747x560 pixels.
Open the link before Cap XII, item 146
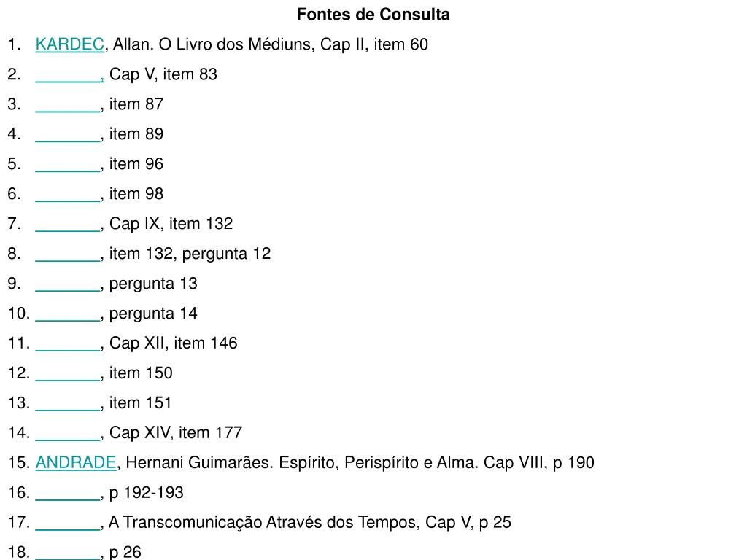pos(68,345)
